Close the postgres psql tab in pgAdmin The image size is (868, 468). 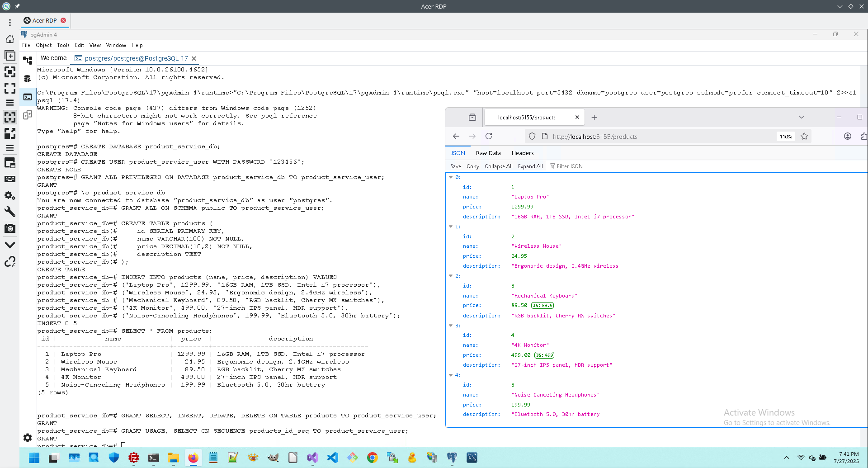[194, 58]
